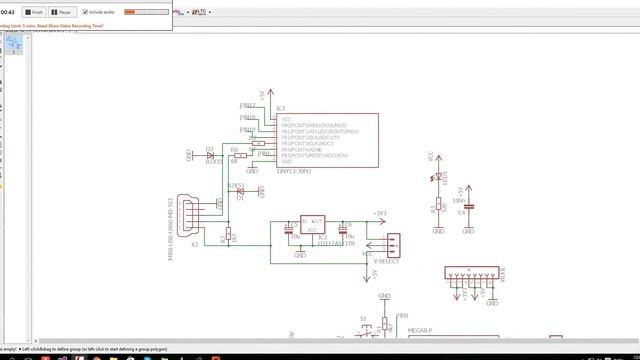Select resistor R1 near switch S1

click(x=384, y=324)
